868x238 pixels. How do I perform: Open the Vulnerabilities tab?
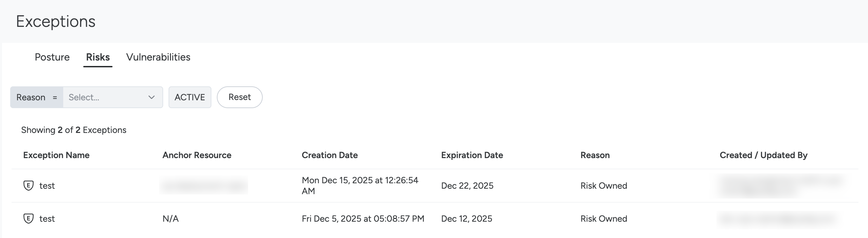coord(158,57)
